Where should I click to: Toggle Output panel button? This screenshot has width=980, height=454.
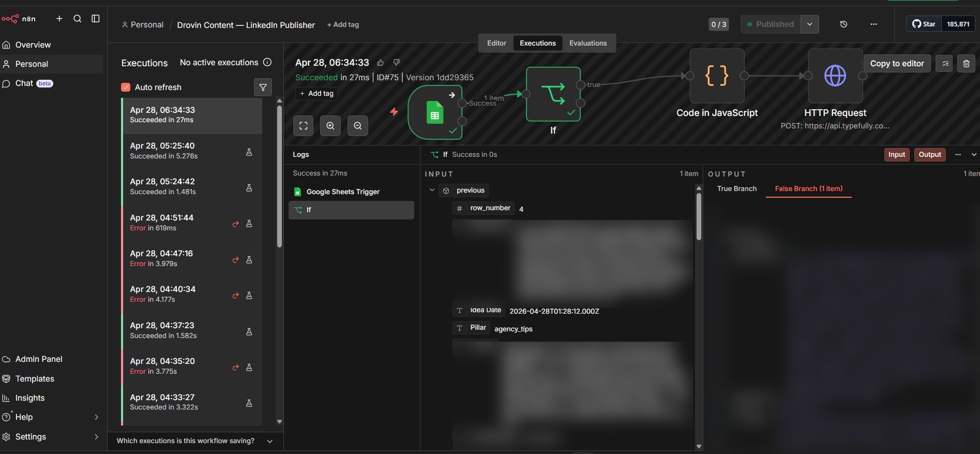930,155
